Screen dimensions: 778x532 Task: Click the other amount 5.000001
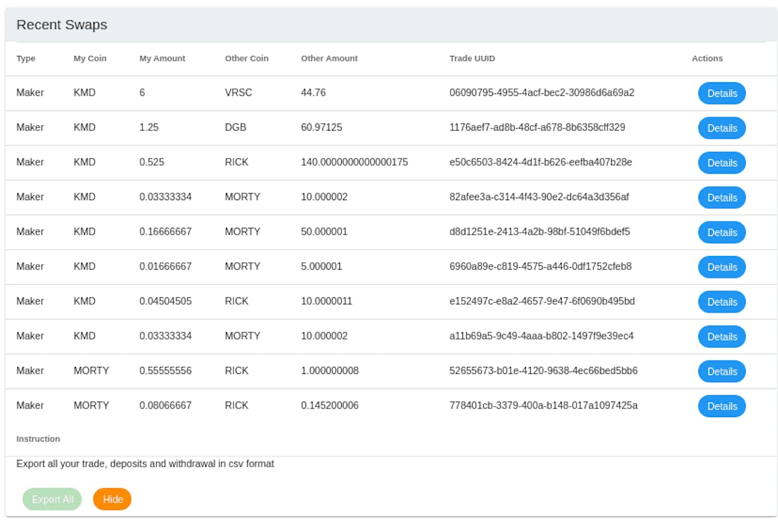coord(321,267)
